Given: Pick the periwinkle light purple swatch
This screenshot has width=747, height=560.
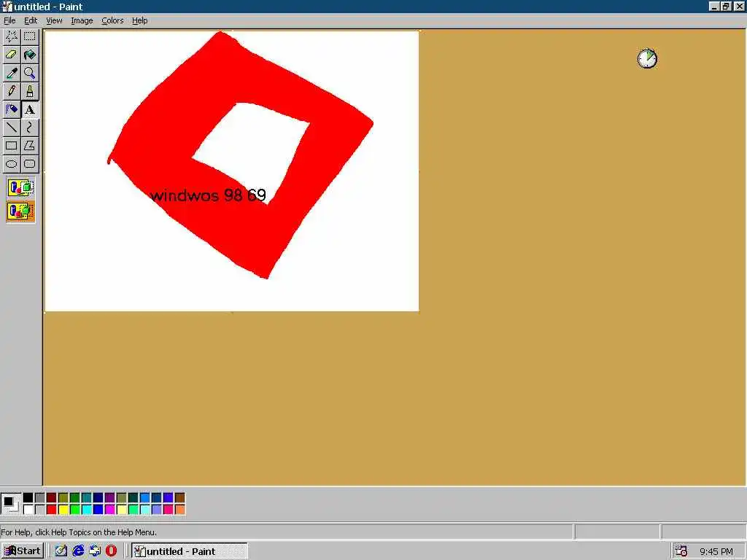Looking at the screenshot, I should click(156, 510).
